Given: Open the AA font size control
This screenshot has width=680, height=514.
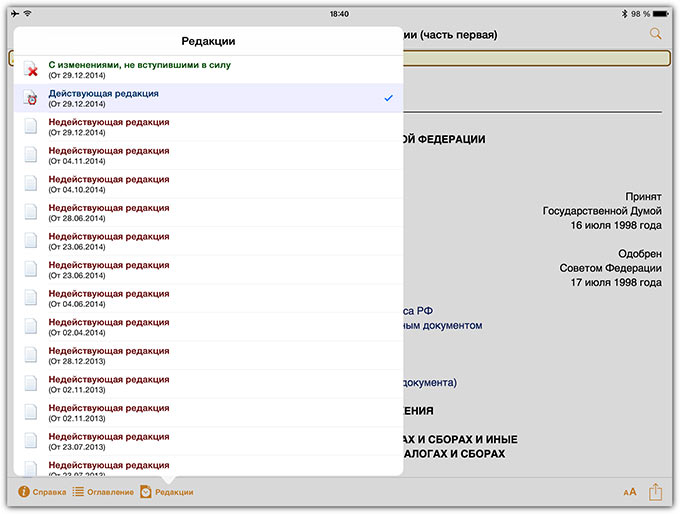Looking at the screenshot, I should click(x=630, y=492).
